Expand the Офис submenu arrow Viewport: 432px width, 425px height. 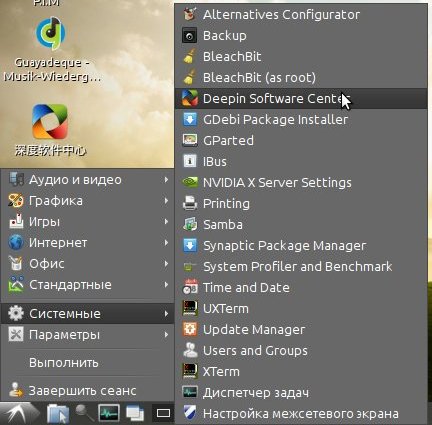(166, 264)
